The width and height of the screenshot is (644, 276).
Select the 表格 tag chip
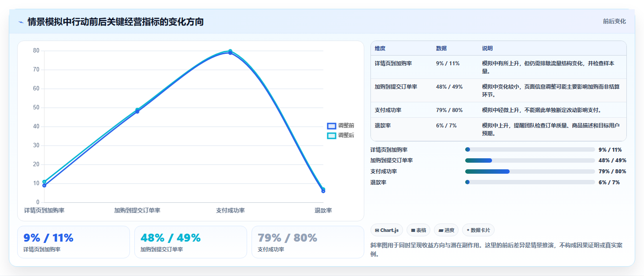418,230
